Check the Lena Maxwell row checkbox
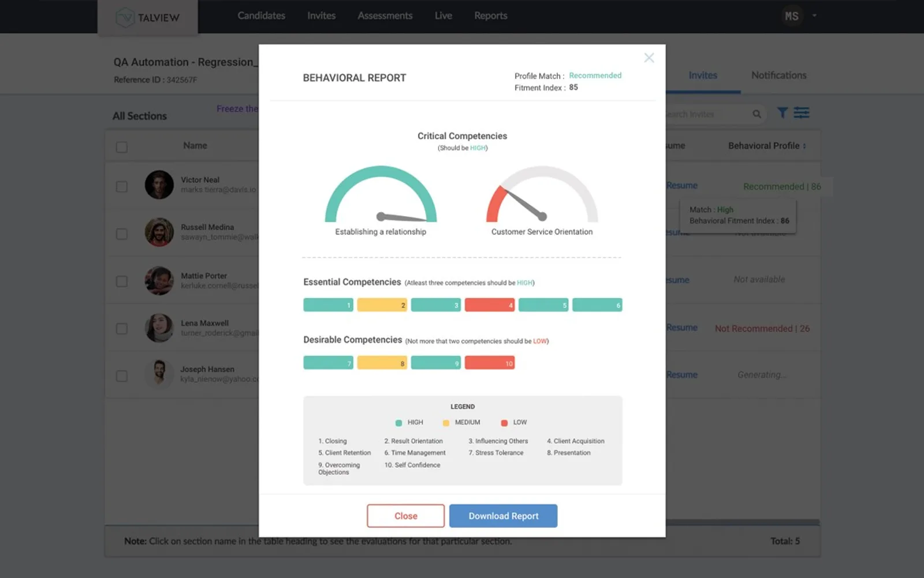This screenshot has height=578, width=924. (x=122, y=329)
